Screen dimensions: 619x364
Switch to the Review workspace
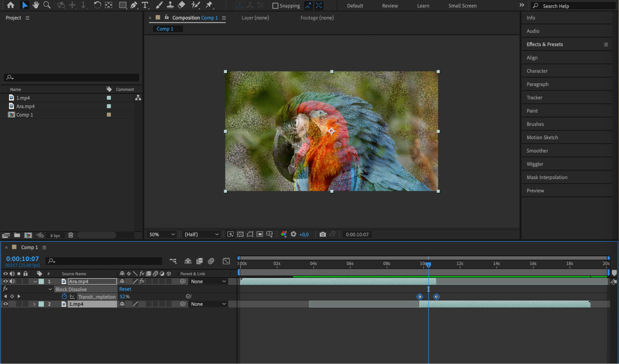click(390, 6)
